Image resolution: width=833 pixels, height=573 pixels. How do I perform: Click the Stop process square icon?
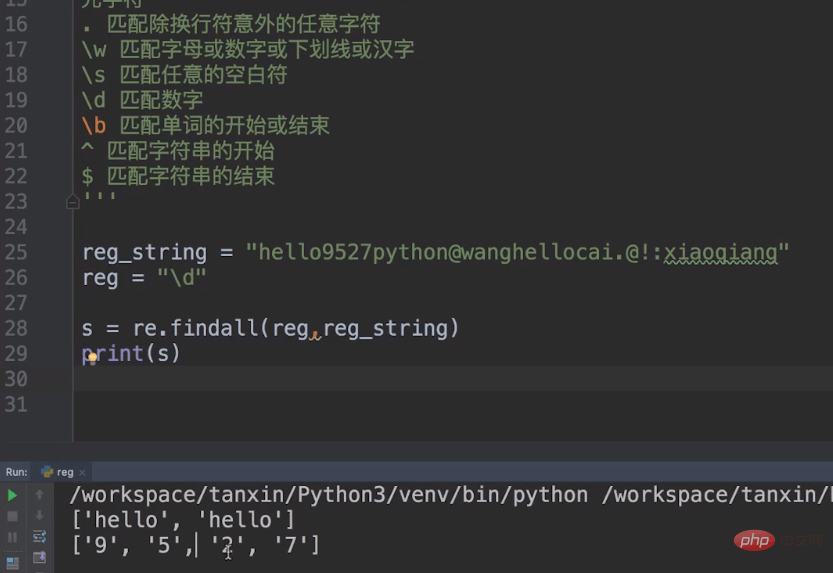pos(12,516)
